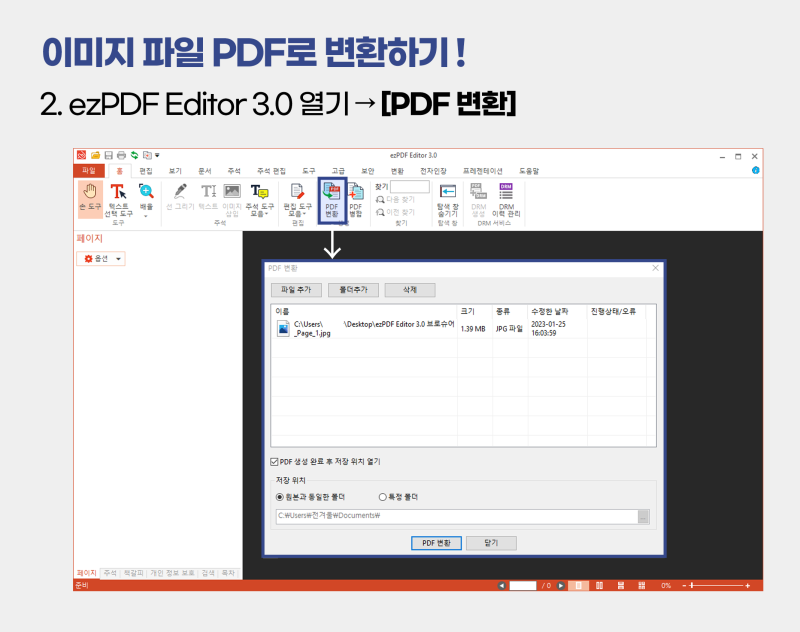Screen dimensions: 800x632
Task: Activate the Text Select tool (텍스트 선택 도구)
Action: point(119,200)
